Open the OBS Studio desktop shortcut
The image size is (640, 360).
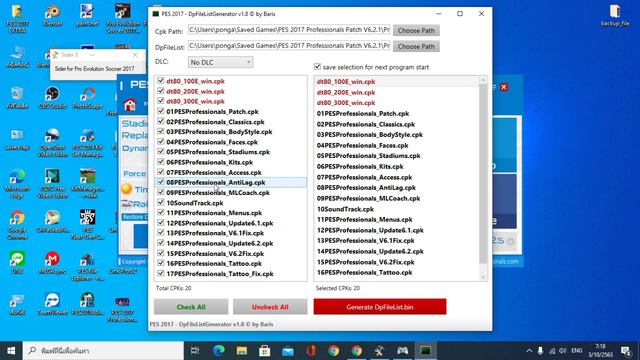(52, 98)
